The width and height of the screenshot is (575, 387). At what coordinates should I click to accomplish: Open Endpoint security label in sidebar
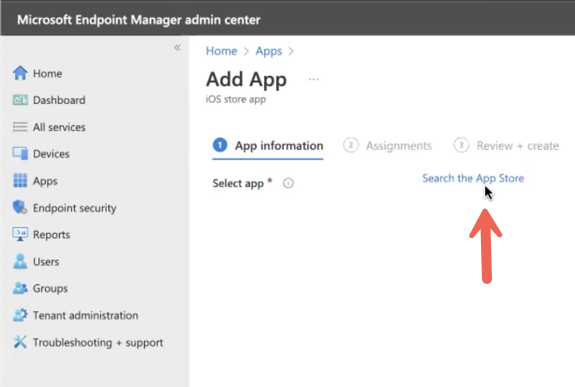point(74,208)
